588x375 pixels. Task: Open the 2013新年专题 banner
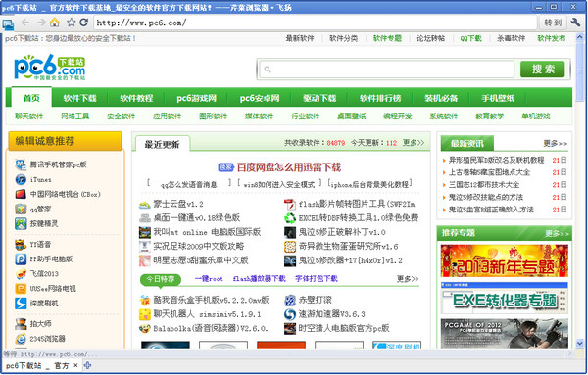(x=505, y=260)
